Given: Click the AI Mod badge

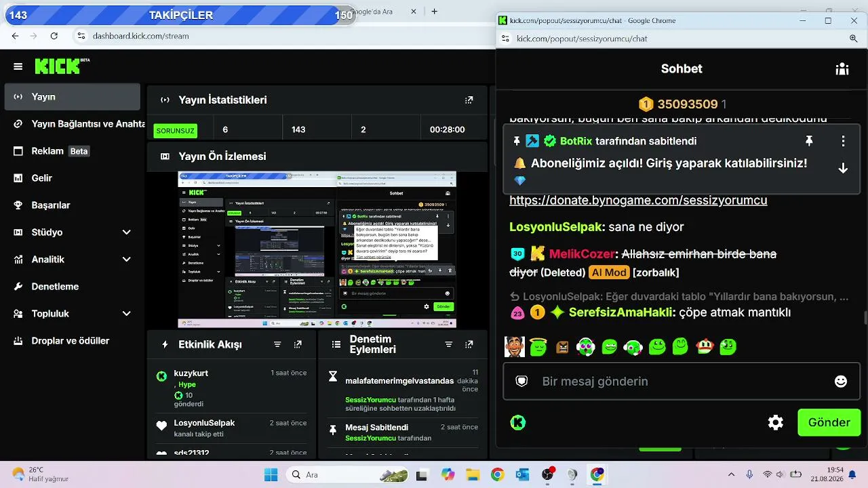Looking at the screenshot, I should pyautogui.click(x=608, y=272).
